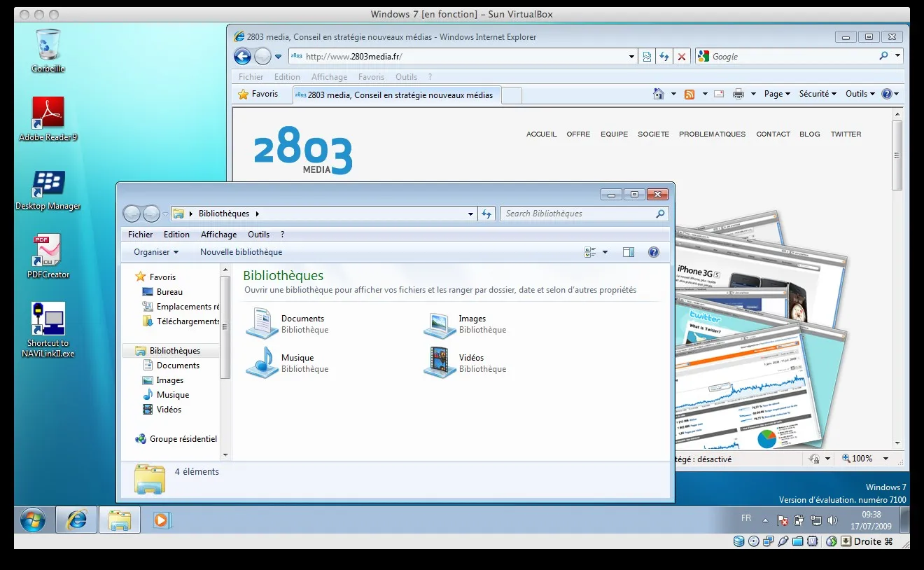Open the Documents library icon

(262, 324)
